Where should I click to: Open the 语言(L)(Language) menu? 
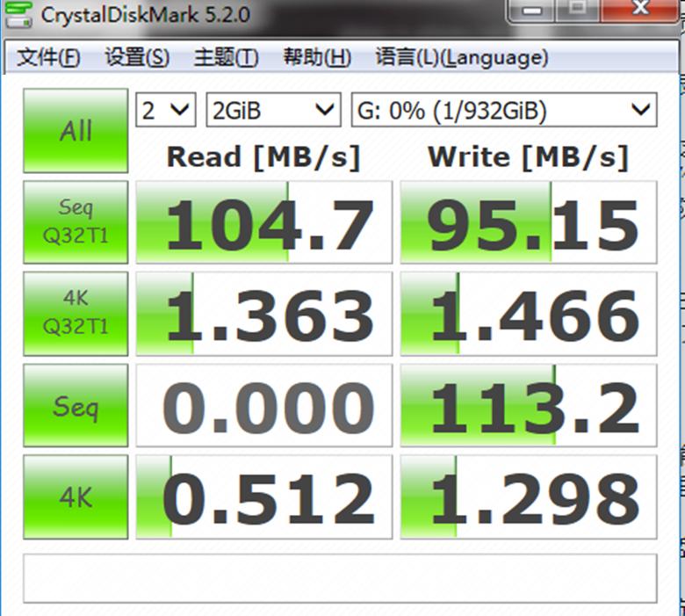(x=462, y=57)
